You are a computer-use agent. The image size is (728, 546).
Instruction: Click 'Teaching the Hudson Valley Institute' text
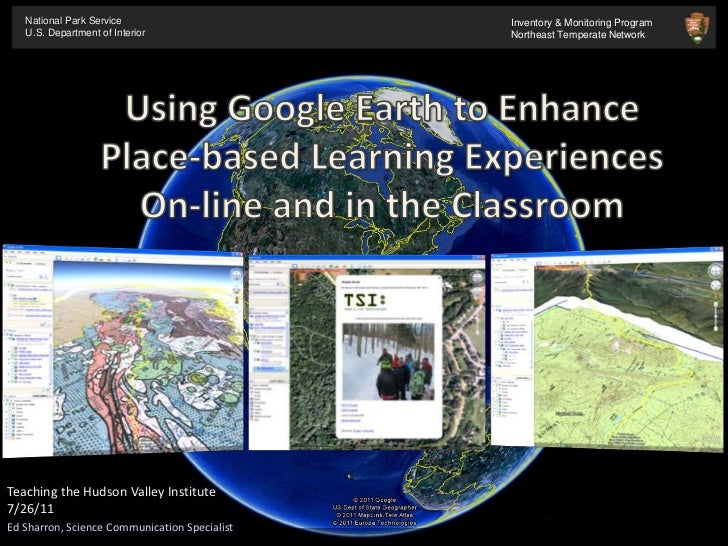click(111, 492)
